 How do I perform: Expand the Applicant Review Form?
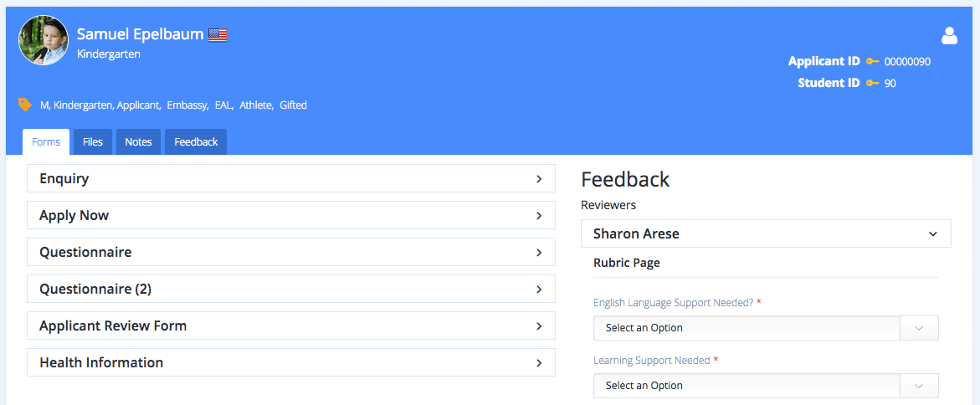coord(290,326)
